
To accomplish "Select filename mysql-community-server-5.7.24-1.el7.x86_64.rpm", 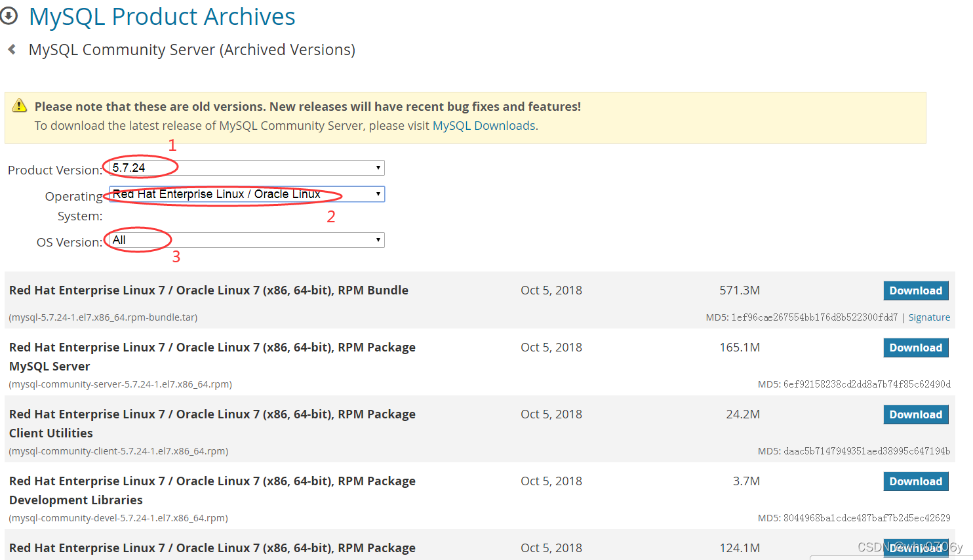I will pos(121,384).
